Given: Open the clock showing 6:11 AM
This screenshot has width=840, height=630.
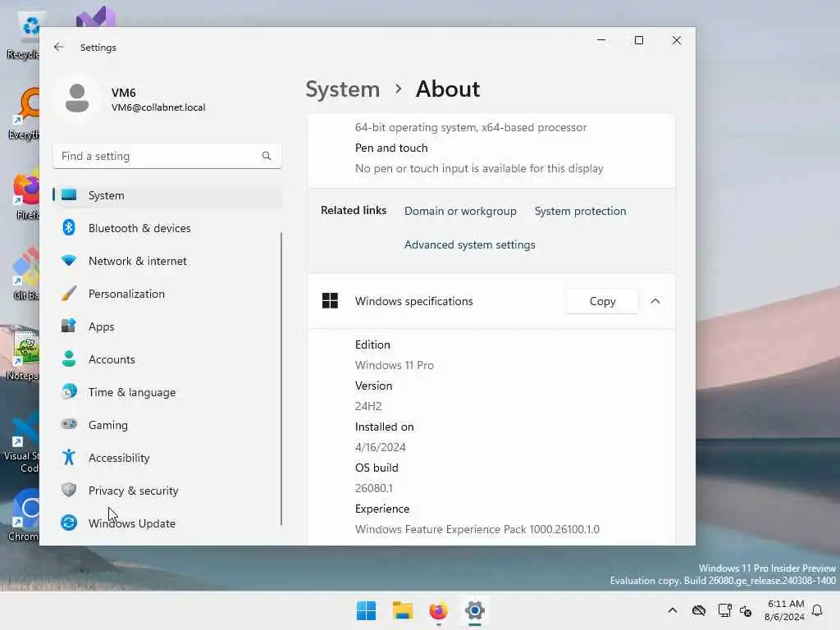Looking at the screenshot, I should click(785, 610).
